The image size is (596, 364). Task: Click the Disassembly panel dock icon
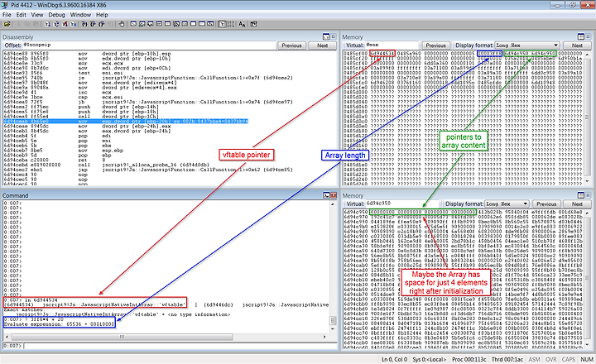[326, 37]
